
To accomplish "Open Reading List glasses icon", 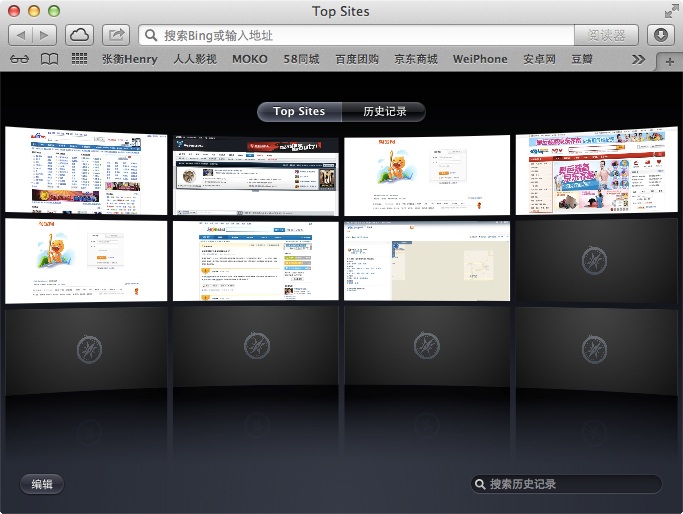I will 20,59.
